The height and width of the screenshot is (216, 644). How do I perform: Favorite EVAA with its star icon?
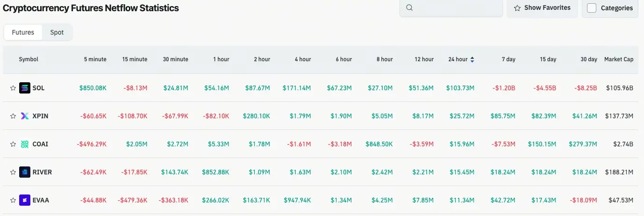point(13,200)
